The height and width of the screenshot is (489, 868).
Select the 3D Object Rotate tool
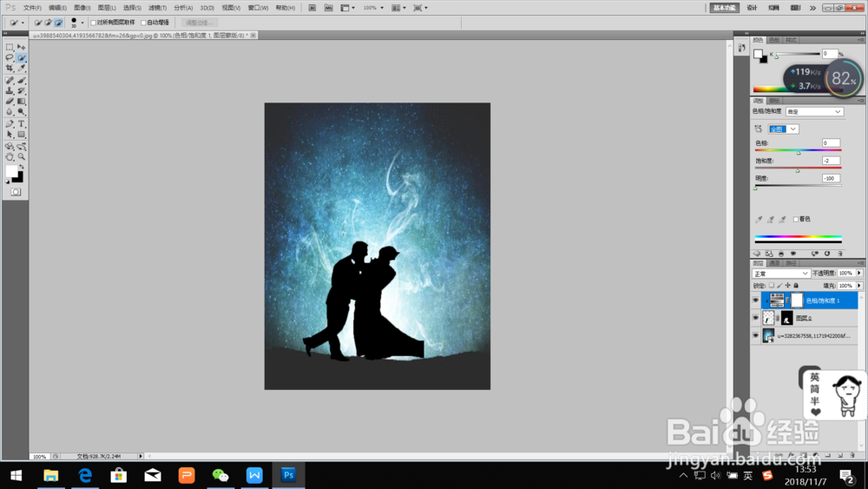(x=10, y=147)
